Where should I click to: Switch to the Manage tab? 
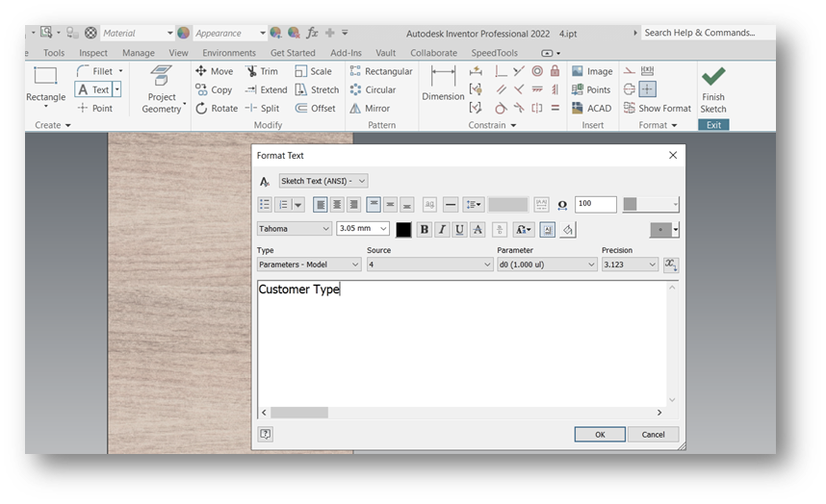139,53
